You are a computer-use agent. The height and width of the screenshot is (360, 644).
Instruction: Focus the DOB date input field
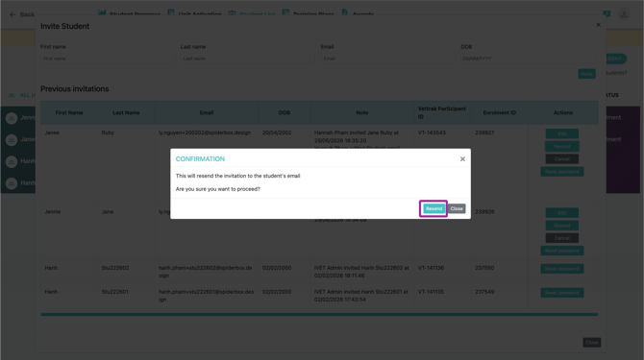[528, 59]
